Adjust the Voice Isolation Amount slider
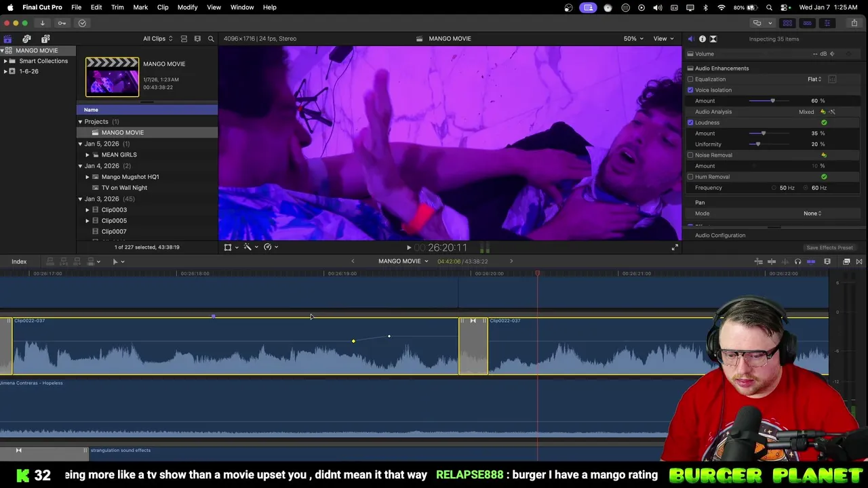Screen dimensions: 868x488 [x=772, y=101]
